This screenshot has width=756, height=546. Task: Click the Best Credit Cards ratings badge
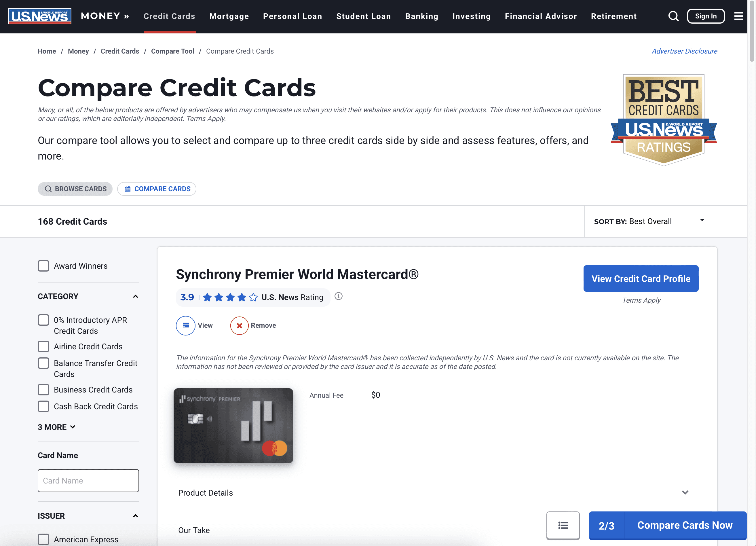(x=663, y=120)
